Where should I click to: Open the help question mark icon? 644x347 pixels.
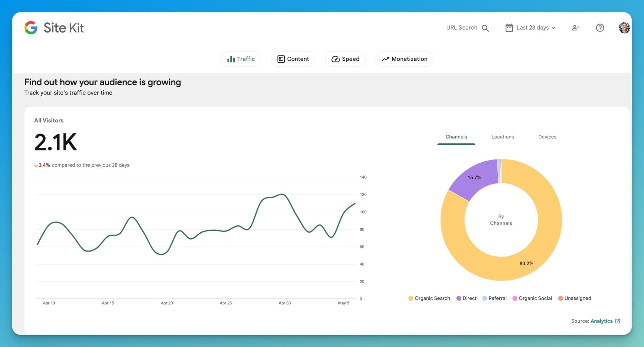[600, 28]
